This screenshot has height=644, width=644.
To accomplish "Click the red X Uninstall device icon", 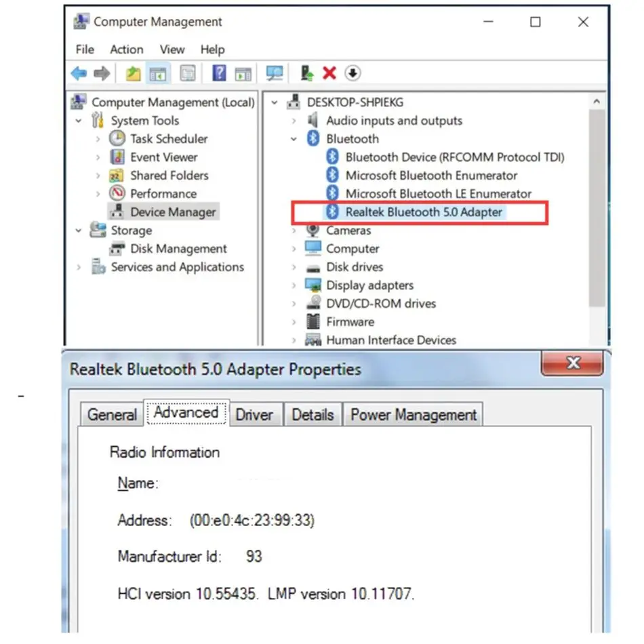I will coord(329,73).
